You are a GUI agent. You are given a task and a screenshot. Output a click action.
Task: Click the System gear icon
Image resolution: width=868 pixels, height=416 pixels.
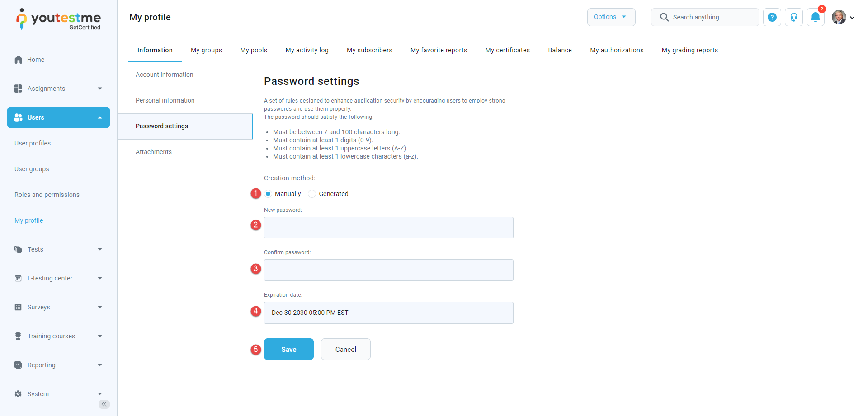(x=18, y=394)
